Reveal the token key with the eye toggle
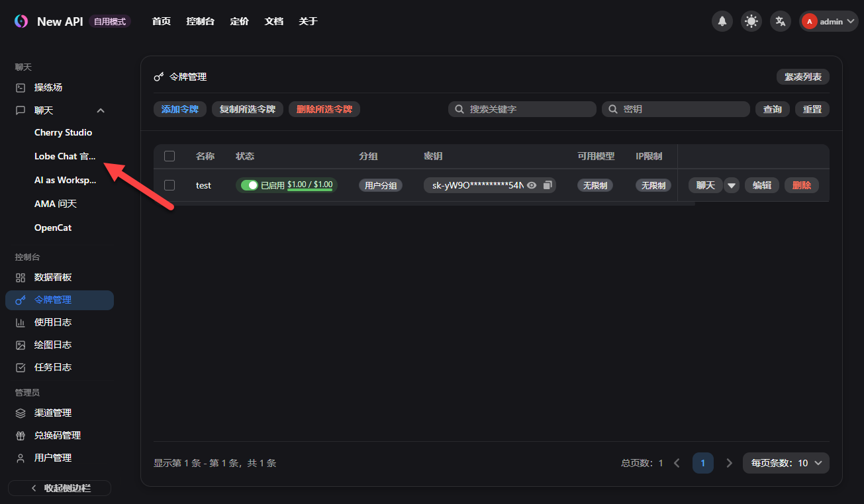864x504 pixels. [x=533, y=185]
